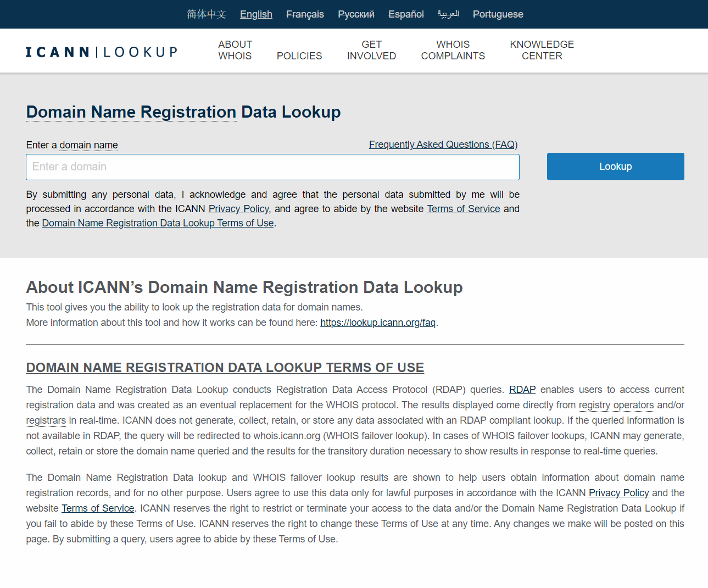Click the Domain Name Registration Data Lookup heading

point(183,112)
